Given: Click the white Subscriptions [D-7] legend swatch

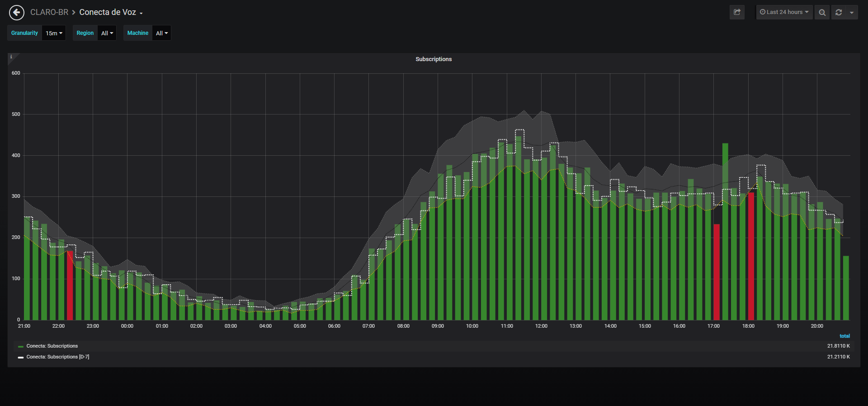Looking at the screenshot, I should [21, 358].
